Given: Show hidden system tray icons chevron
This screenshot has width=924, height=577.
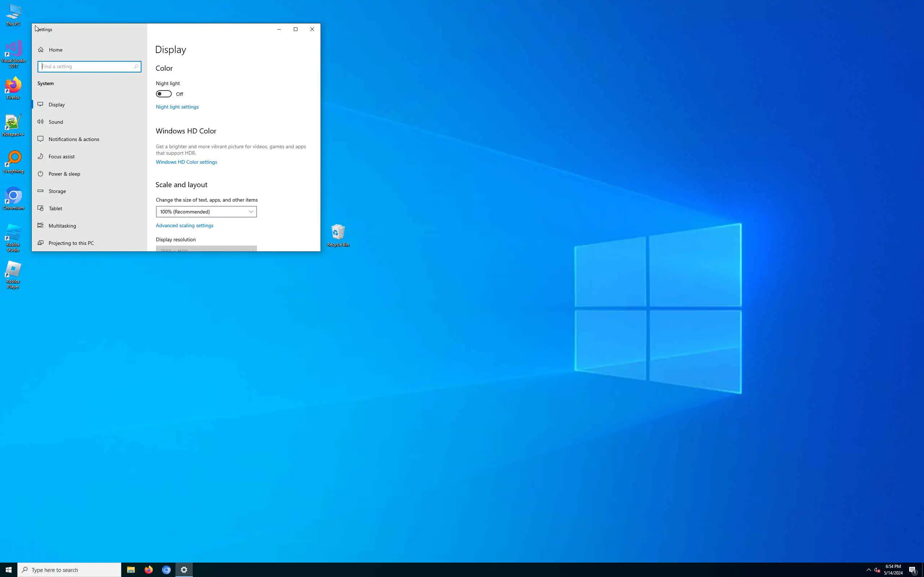Looking at the screenshot, I should (869, 570).
